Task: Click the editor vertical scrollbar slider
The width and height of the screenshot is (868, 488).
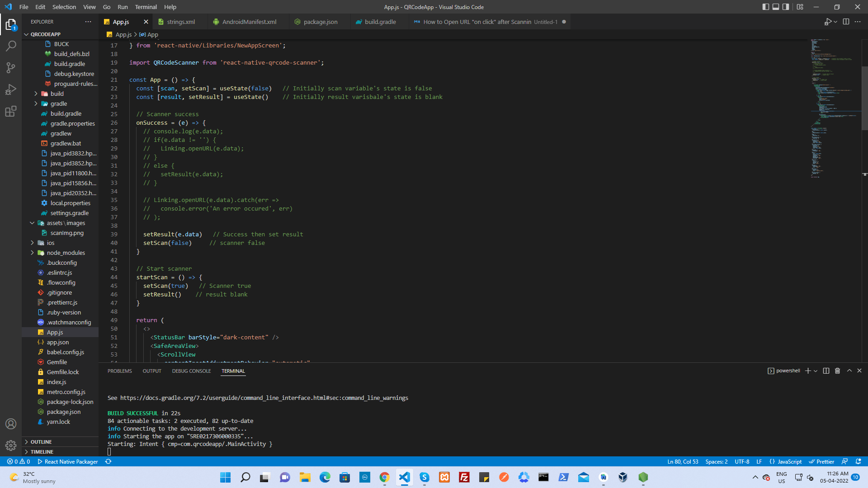Action: coord(864,97)
